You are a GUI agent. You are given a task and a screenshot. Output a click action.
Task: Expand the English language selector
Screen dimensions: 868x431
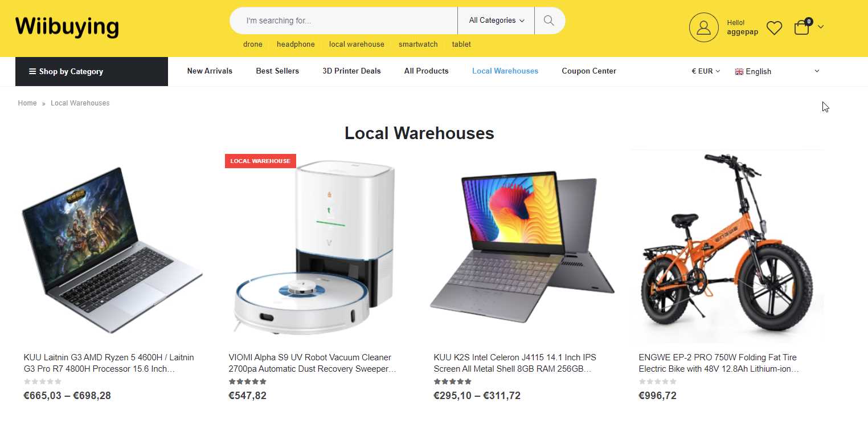coord(777,71)
